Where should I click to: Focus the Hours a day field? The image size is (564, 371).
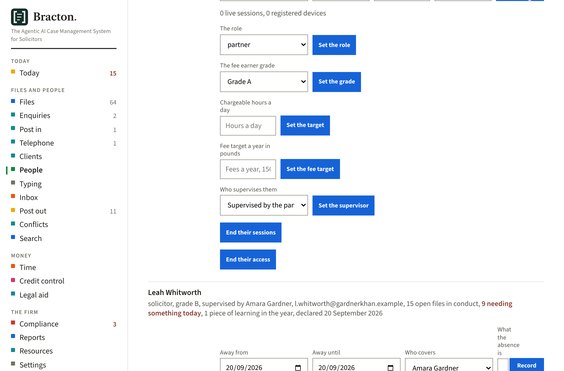click(x=248, y=126)
